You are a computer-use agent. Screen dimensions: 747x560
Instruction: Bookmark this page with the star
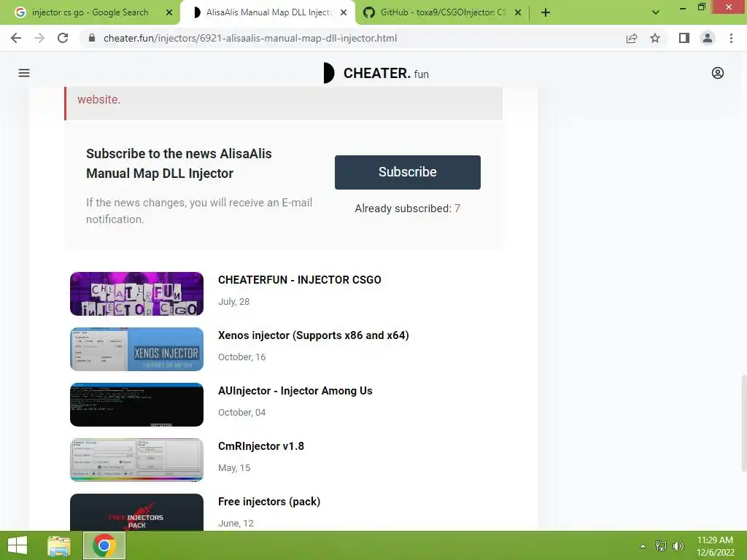(x=655, y=38)
